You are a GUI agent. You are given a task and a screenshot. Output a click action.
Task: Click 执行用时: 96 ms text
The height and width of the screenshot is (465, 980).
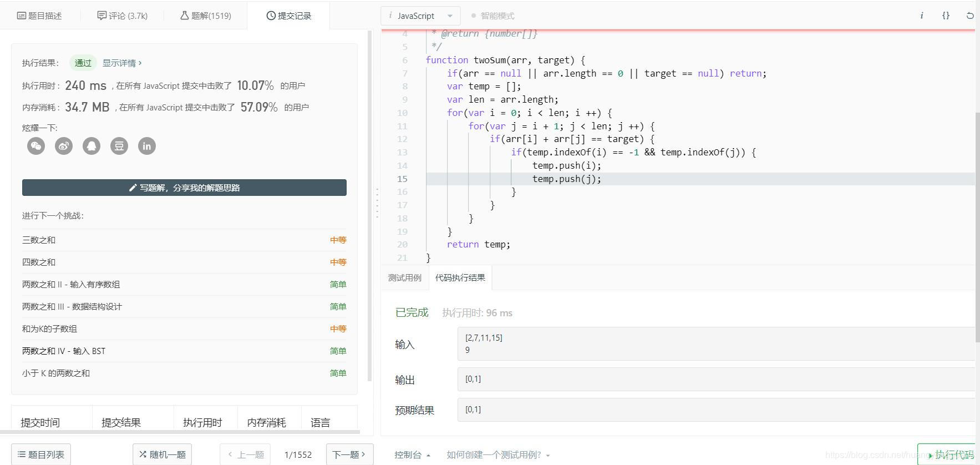477,313
